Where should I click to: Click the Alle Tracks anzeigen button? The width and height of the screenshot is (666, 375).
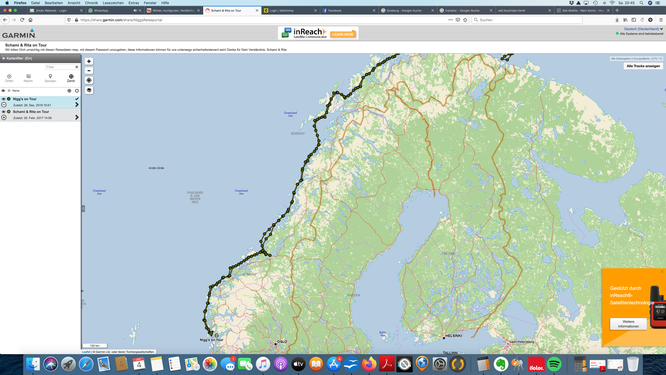coord(643,66)
